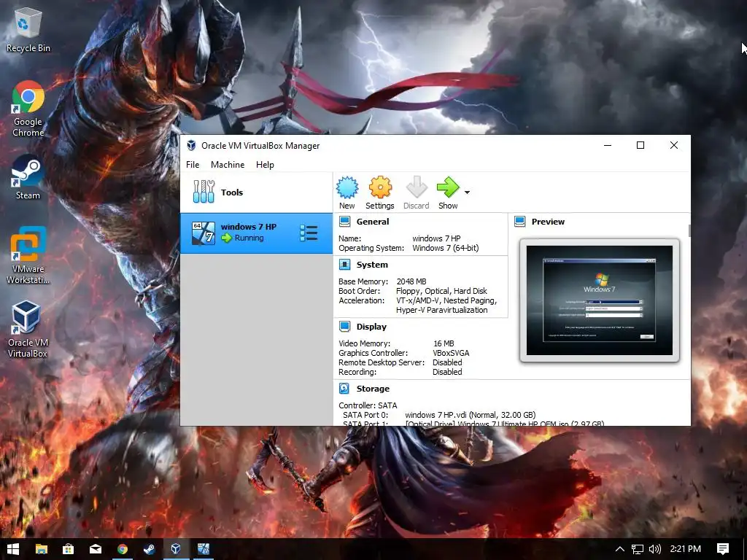The width and height of the screenshot is (747, 560).
Task: Open the Help menu
Action: [265, 165]
